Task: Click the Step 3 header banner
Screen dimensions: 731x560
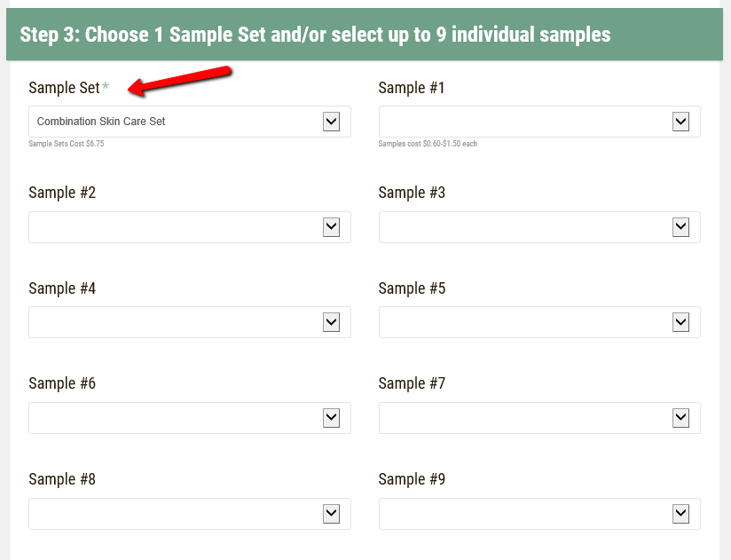Action: [364, 35]
